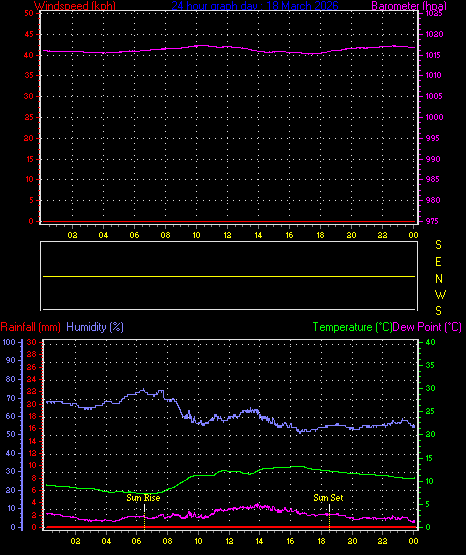The image size is (466, 555).
Task: Click the 'Dew Point (°C)' legend label
Action: coord(427,327)
